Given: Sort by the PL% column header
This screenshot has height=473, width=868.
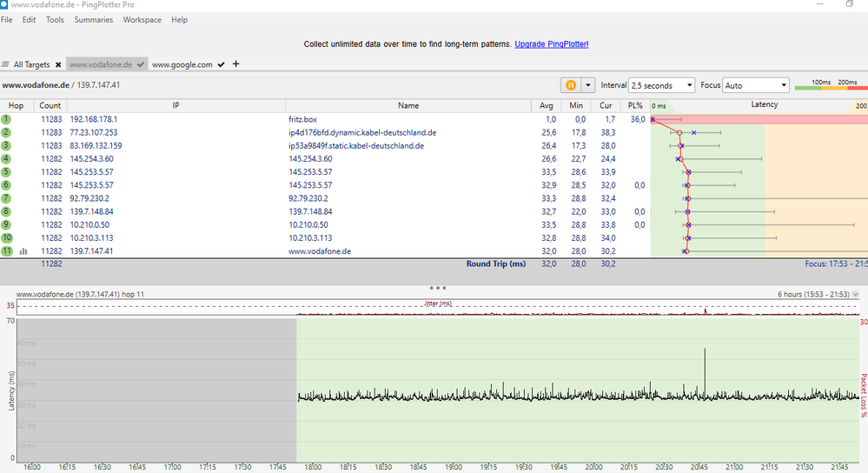Looking at the screenshot, I should tap(635, 105).
